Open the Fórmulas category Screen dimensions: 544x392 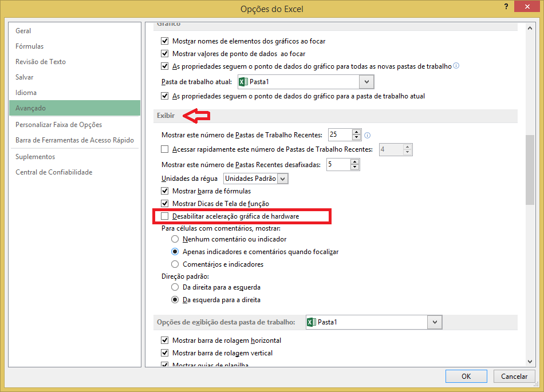click(30, 46)
